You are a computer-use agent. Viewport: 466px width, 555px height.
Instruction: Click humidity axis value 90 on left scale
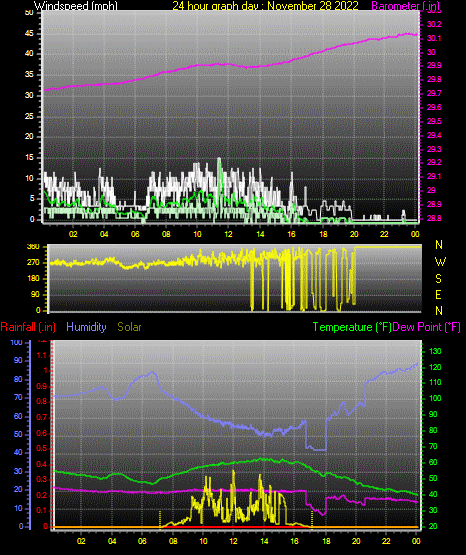(18, 361)
